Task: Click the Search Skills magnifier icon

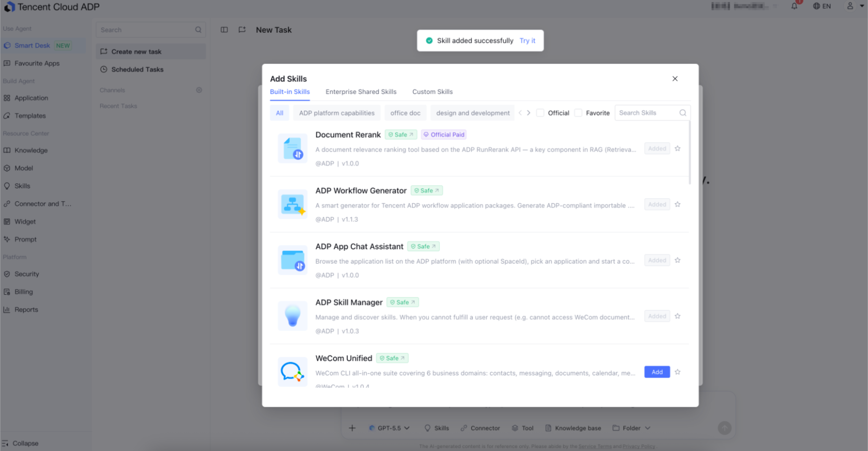Action: (x=683, y=113)
